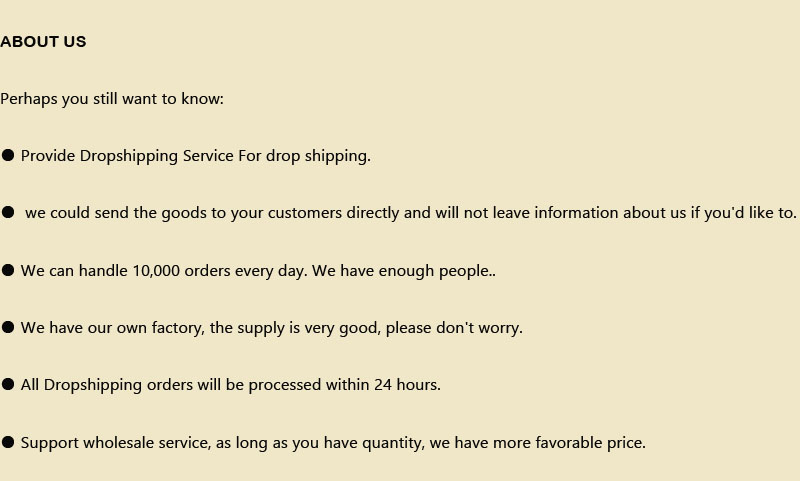The image size is (800, 481).
Task: Click the bullet before "All Dropshipping orders"
Action: pos(8,384)
